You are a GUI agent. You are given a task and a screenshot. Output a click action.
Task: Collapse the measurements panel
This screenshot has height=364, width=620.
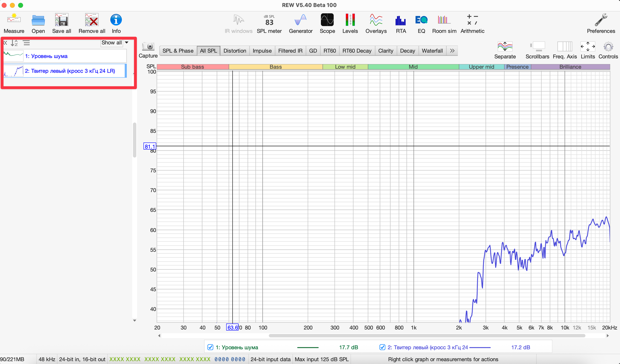pyautogui.click(x=5, y=43)
